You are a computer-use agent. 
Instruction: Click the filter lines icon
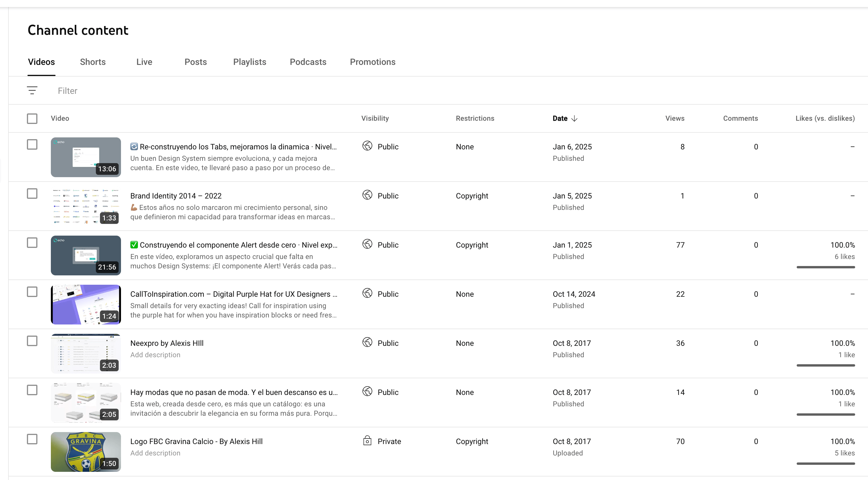(x=32, y=90)
